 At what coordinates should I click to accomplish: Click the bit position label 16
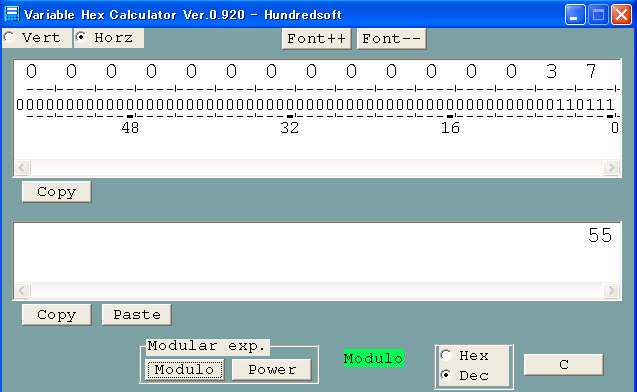point(450,128)
